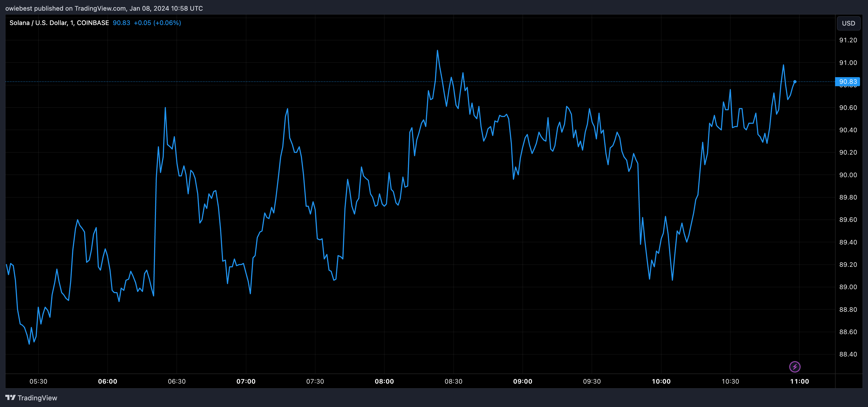Image resolution: width=868 pixels, height=407 pixels.
Task: Click the 90.00 price scale label
Action: pos(848,175)
